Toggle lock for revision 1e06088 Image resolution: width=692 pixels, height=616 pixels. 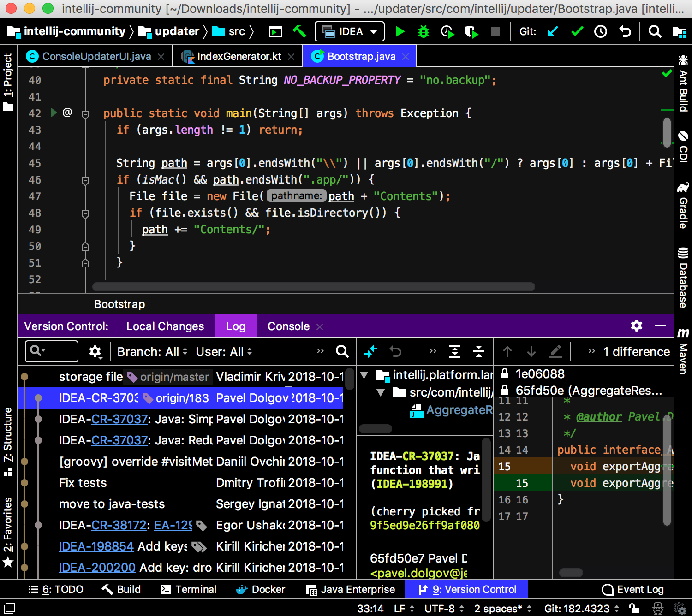tap(505, 373)
